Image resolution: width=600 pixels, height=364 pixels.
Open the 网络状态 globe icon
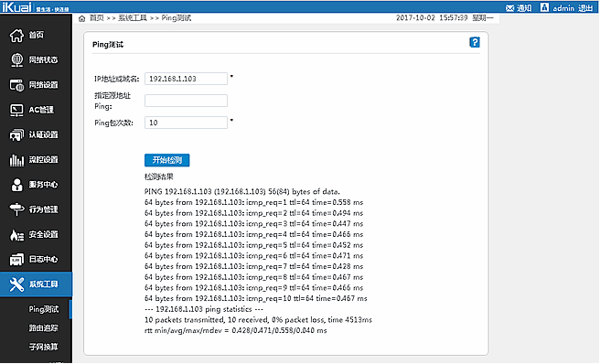[x=16, y=60]
